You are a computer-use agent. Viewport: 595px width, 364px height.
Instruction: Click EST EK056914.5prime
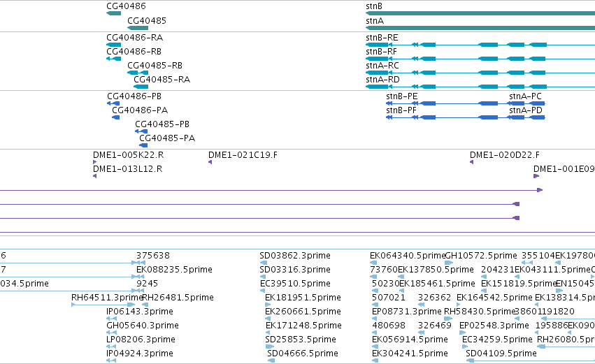410,340
